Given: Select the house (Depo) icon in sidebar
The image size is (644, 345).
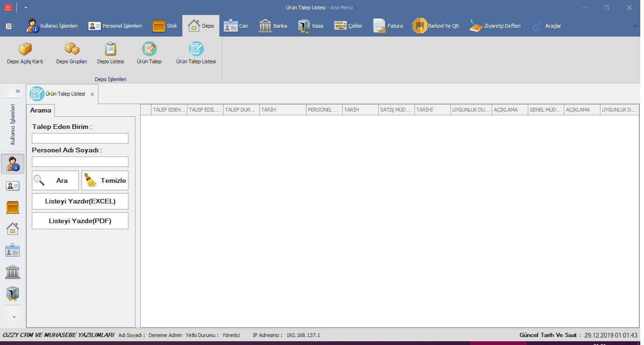Looking at the screenshot, I should point(13,229).
